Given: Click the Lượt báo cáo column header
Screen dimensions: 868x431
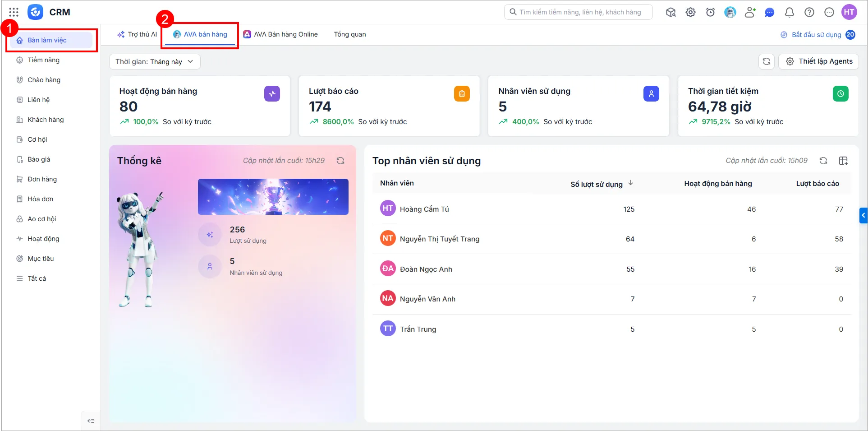Looking at the screenshot, I should (x=817, y=183).
